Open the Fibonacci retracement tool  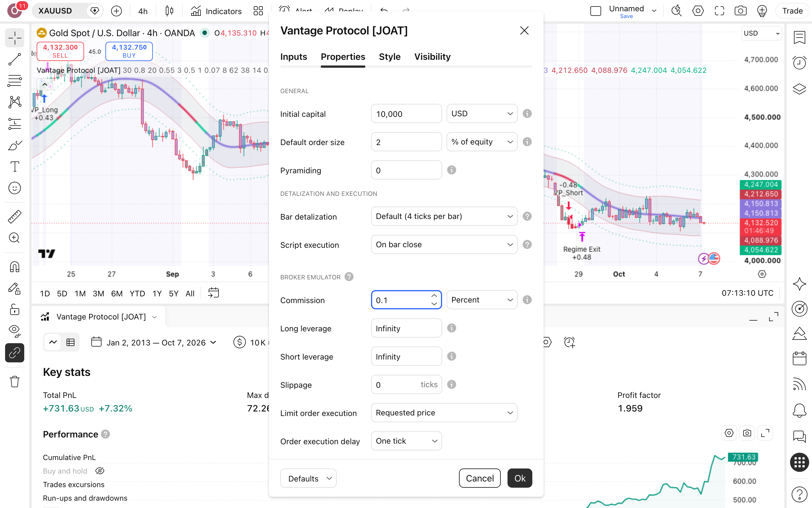coord(15,81)
